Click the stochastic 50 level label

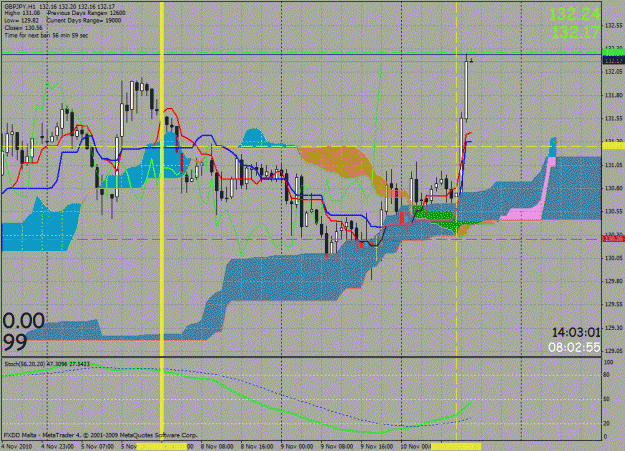point(606,399)
